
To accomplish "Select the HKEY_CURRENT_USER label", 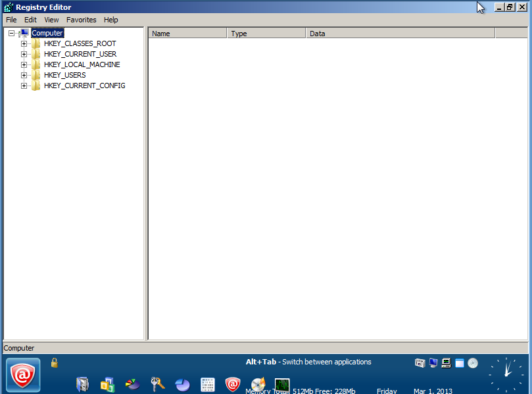I will (x=80, y=54).
